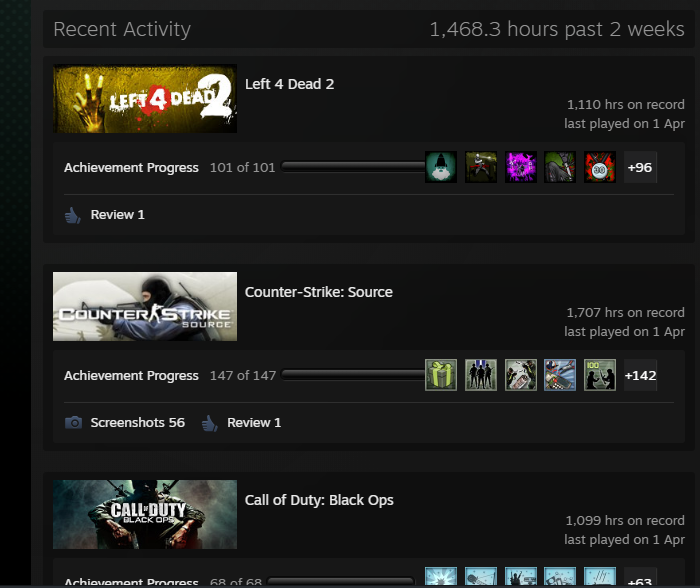The height and width of the screenshot is (588, 700).
Task: Click Left 4 Dead 2 last played on 1 Apr
Action: click(x=624, y=124)
